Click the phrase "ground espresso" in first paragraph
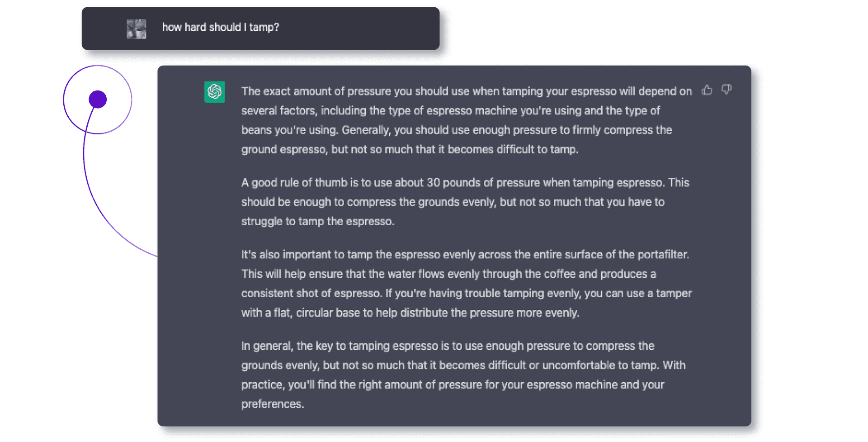Image resolution: width=868 pixels, height=442 pixels. click(x=283, y=150)
